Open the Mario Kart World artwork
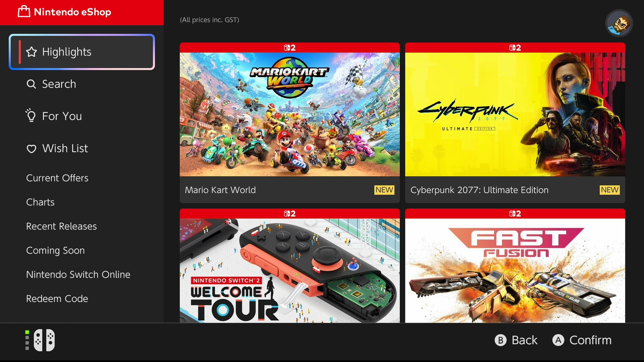Viewport: 644px width, 362px height. (x=290, y=114)
